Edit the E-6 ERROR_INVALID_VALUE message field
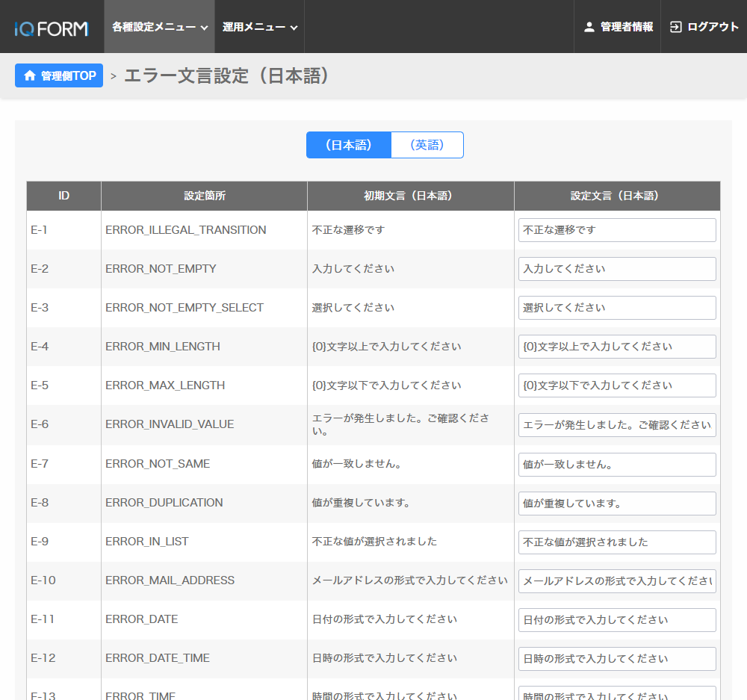This screenshot has height=700, width=747. point(617,425)
